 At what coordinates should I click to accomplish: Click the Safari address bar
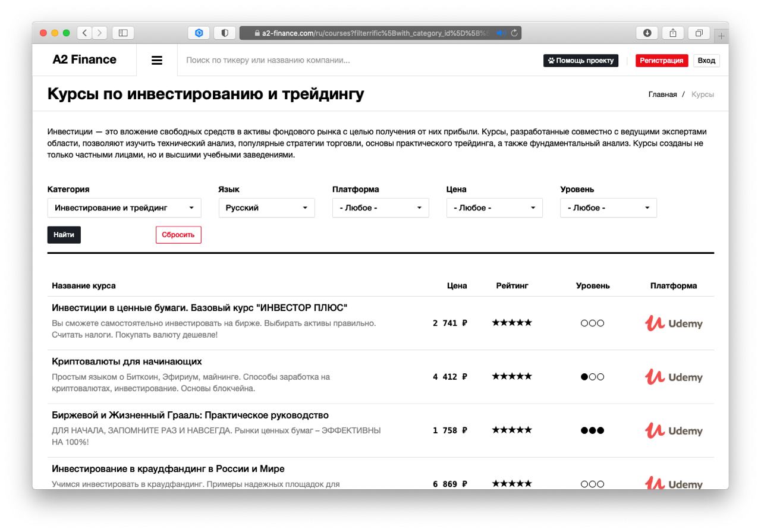pos(380,33)
